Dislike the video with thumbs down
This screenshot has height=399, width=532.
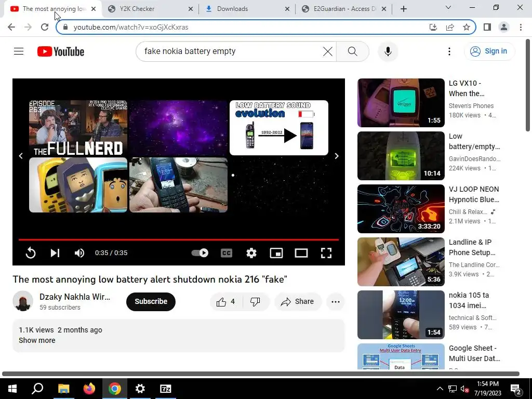point(256,302)
